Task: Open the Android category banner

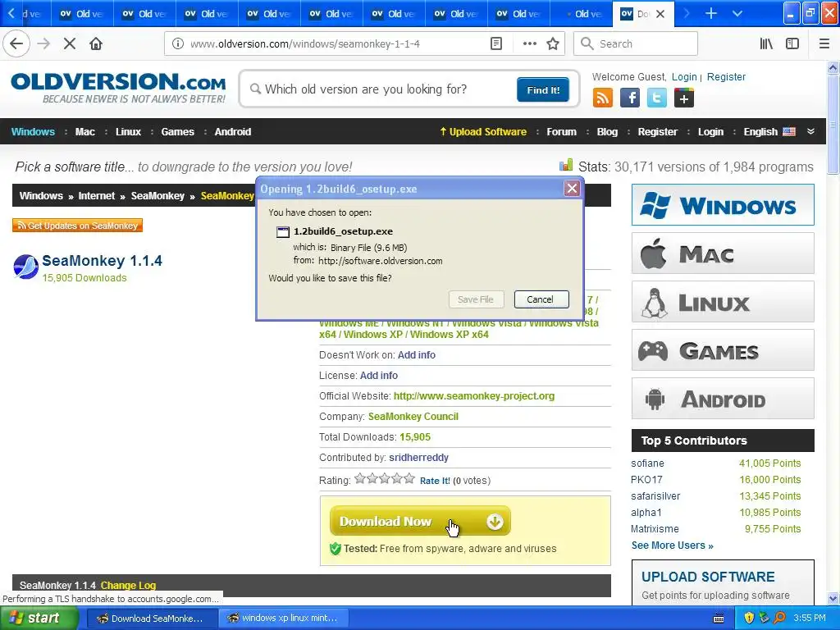Action: [x=723, y=399]
